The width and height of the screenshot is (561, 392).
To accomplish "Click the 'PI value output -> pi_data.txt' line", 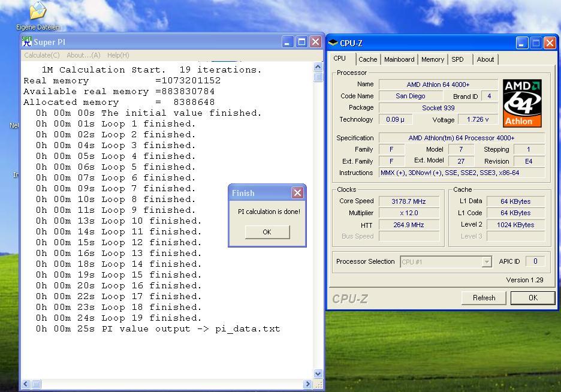I will click(158, 328).
